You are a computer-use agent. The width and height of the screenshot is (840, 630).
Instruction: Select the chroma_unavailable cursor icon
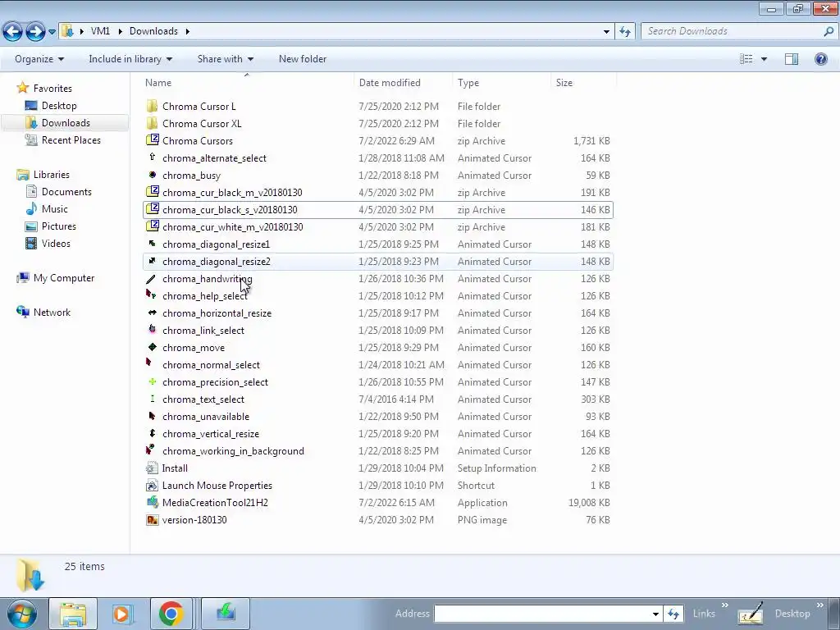(152, 416)
